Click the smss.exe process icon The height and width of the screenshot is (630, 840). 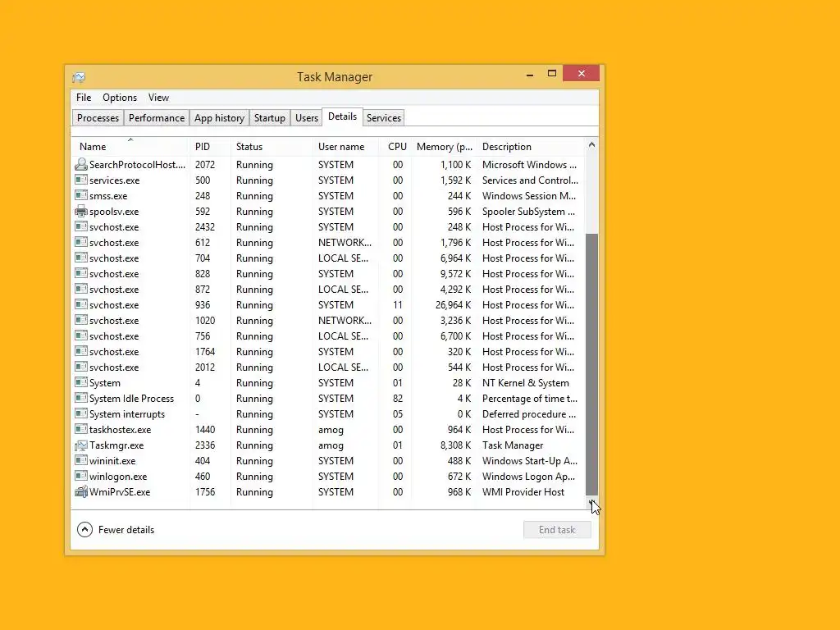tap(81, 195)
